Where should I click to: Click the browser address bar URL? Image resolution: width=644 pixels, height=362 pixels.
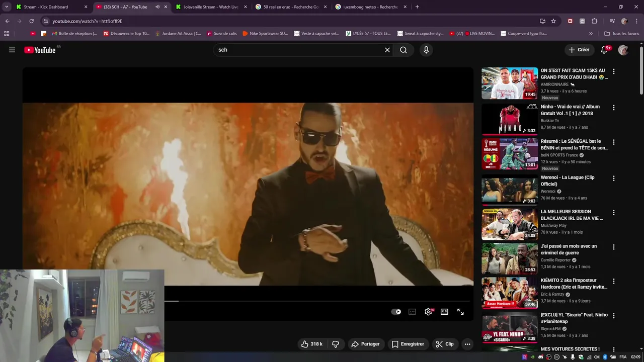[88, 21]
